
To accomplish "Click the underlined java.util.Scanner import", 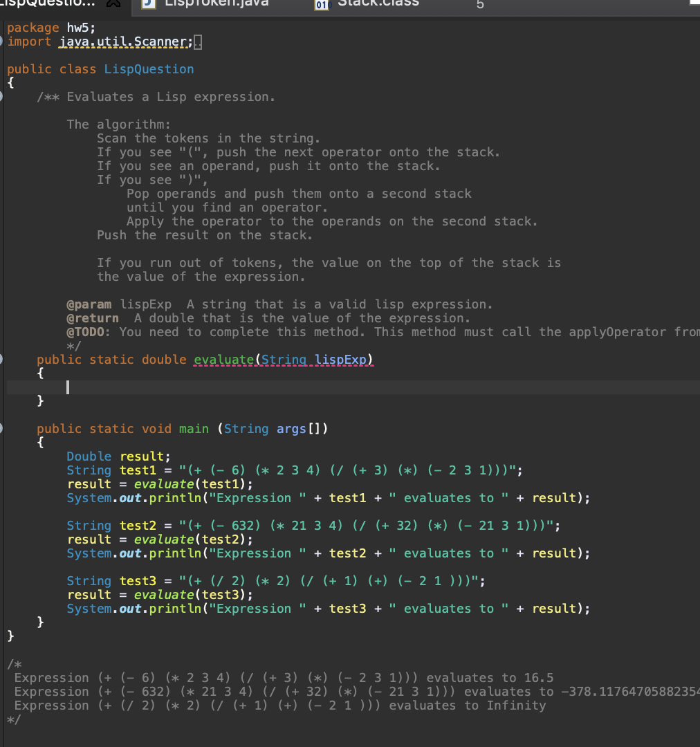I will click(x=121, y=41).
